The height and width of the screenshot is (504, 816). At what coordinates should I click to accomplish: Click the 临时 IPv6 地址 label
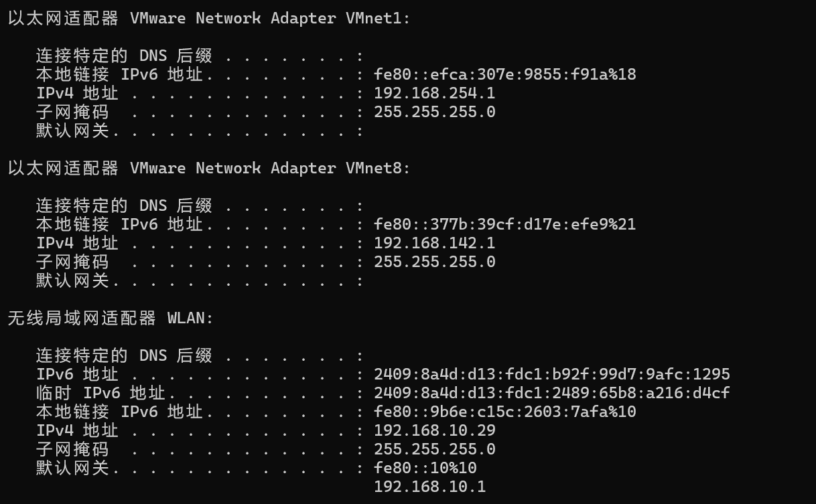[100, 393]
